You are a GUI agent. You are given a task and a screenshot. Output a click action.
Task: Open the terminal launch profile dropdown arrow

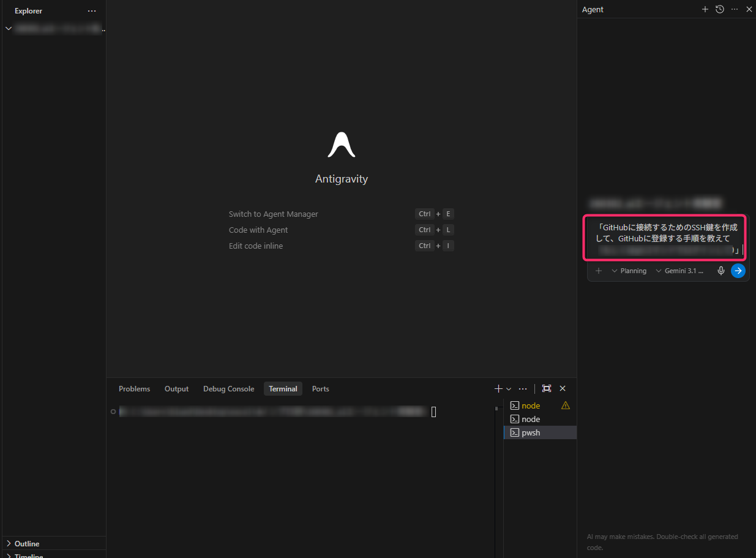point(509,389)
